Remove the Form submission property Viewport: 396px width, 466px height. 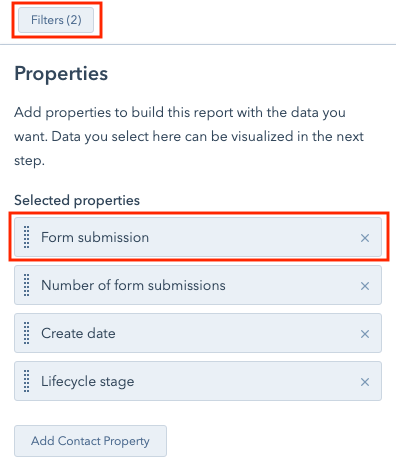pos(365,238)
